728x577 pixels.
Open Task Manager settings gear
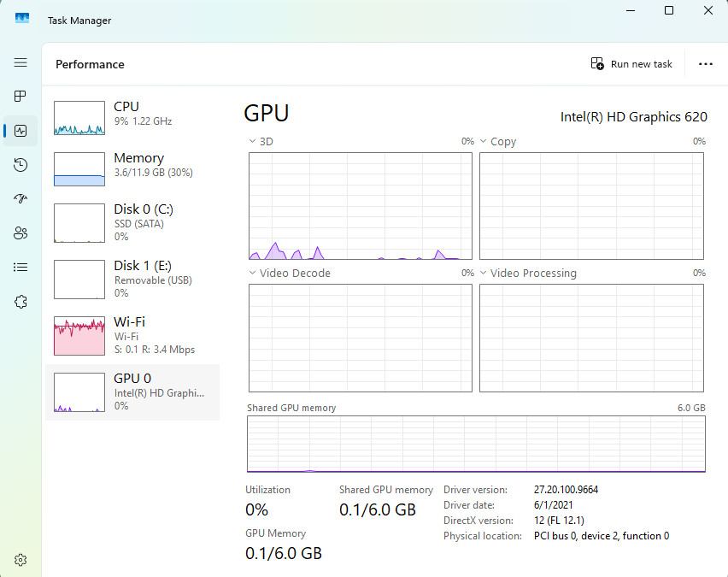click(21, 560)
